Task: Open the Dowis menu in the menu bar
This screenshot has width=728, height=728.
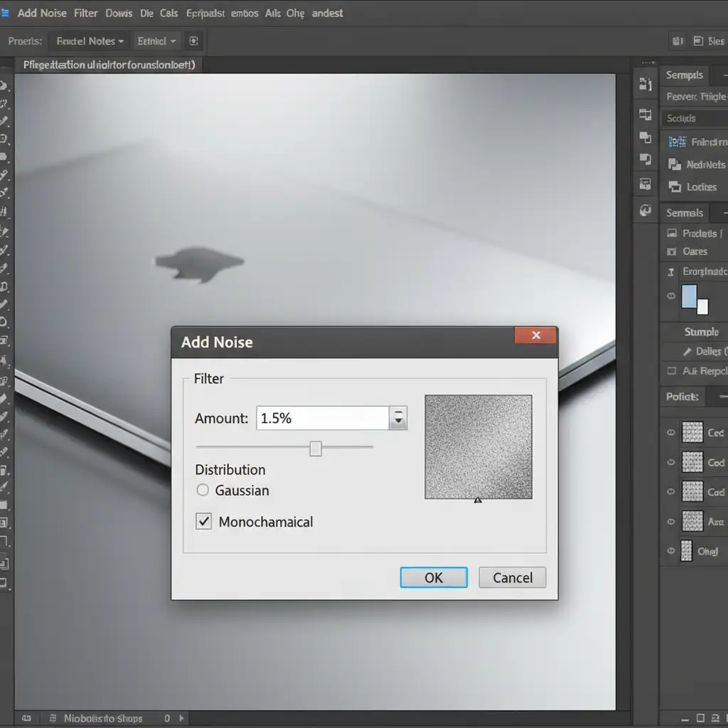Action: pyautogui.click(x=119, y=13)
